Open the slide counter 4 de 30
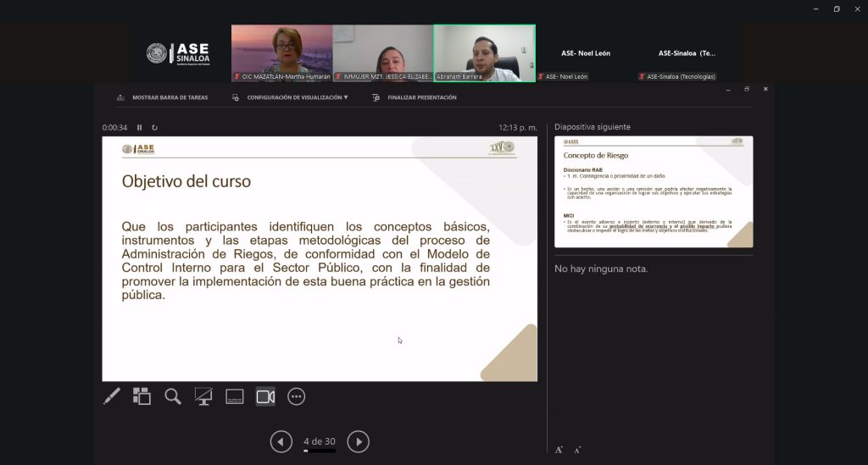 pos(320,441)
